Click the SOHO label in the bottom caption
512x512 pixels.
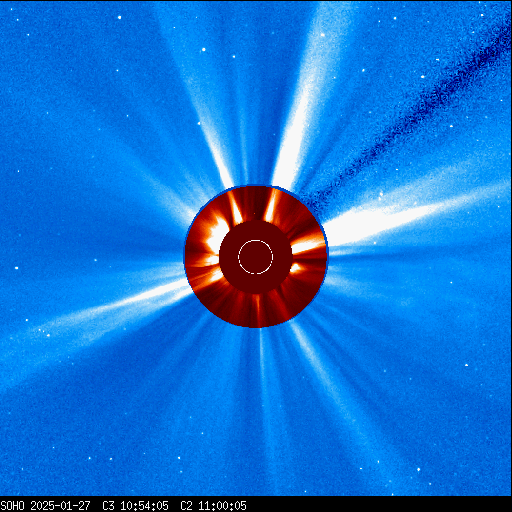pos(12,506)
